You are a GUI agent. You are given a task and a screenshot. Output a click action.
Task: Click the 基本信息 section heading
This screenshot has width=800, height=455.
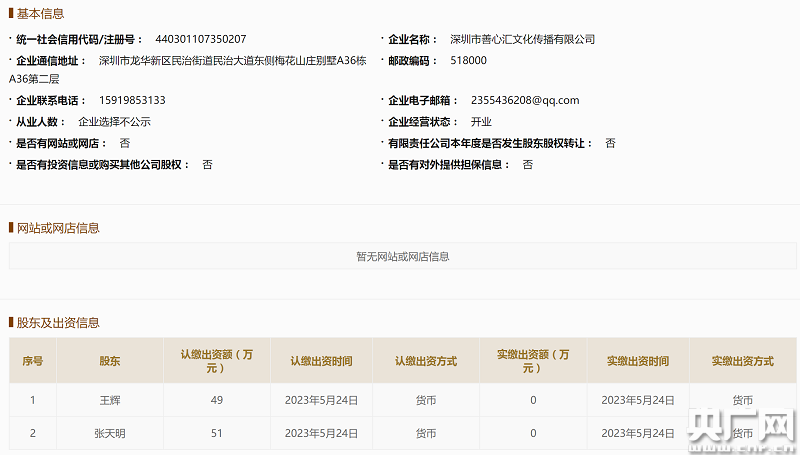coord(40,14)
